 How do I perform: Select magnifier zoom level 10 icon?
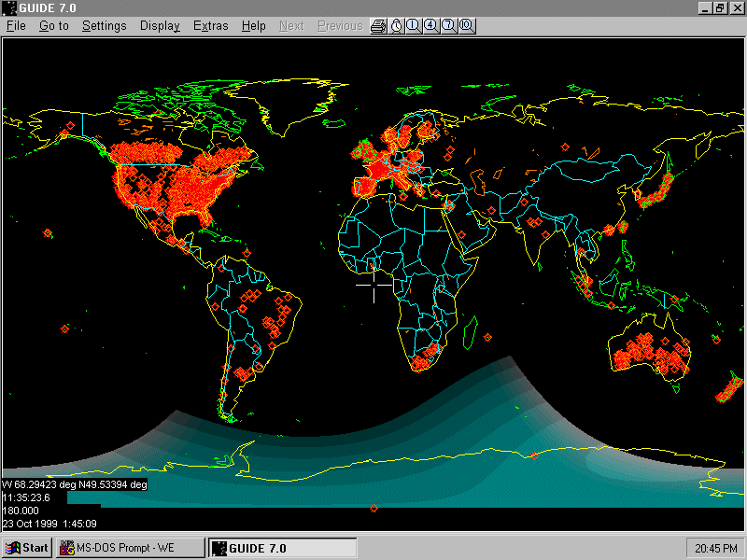click(466, 26)
